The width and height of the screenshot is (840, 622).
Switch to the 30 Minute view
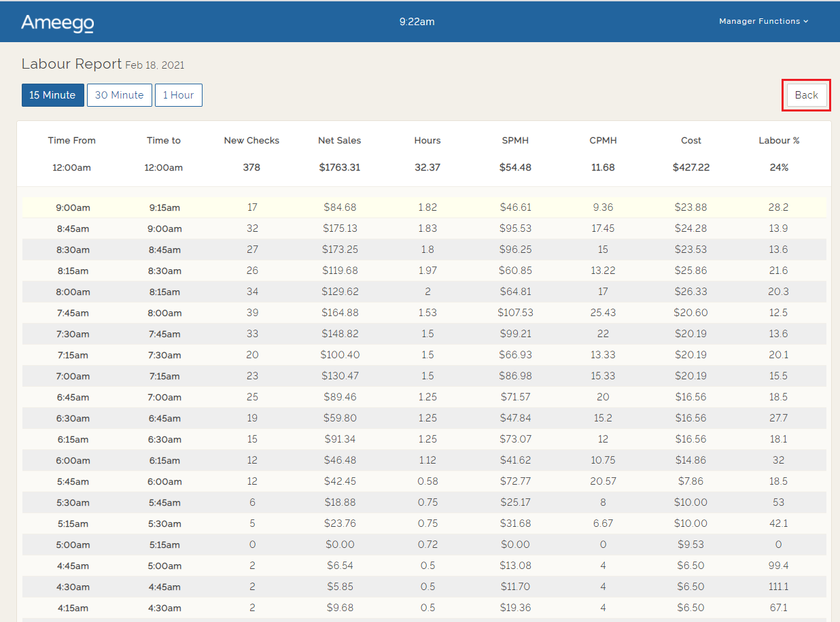click(x=119, y=94)
